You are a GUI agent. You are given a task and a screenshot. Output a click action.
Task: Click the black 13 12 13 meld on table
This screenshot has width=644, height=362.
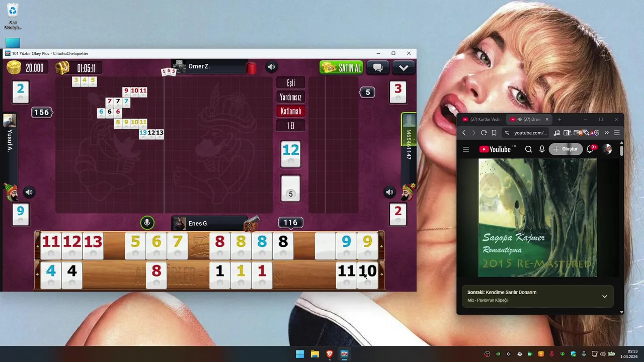[x=151, y=134]
